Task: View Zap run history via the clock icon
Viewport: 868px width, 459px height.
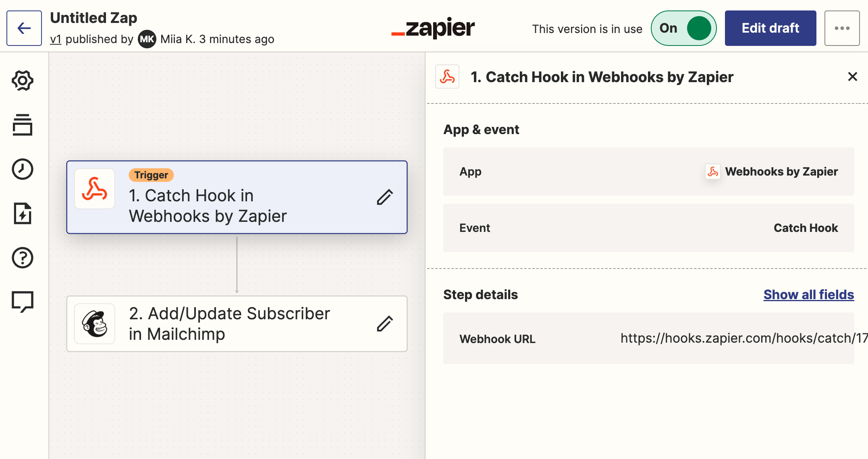Action: (23, 170)
